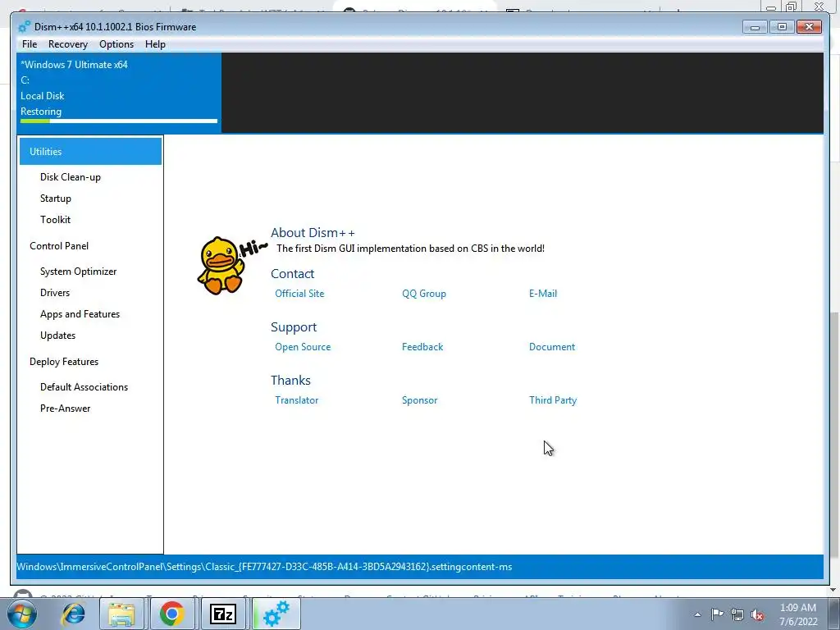Open Default Associations

click(84, 387)
